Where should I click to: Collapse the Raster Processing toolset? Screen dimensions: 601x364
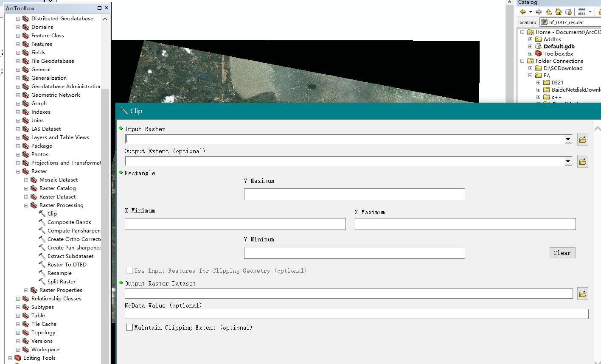point(25,205)
